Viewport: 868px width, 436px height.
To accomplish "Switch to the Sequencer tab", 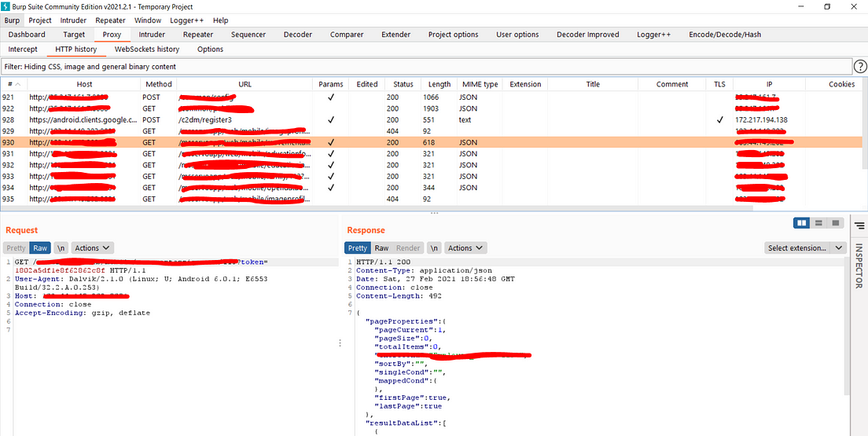I will (x=248, y=35).
